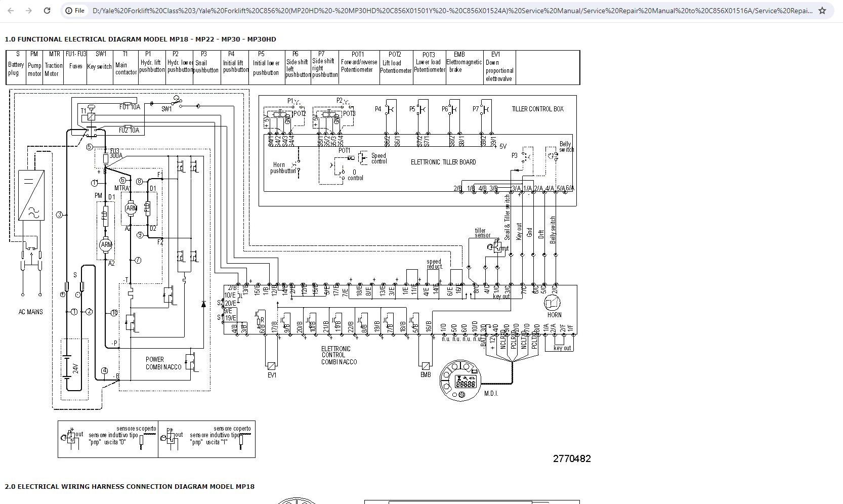This screenshot has height=504, width=843.
Task: Bookmark this page with the star icon
Action: [822, 10]
